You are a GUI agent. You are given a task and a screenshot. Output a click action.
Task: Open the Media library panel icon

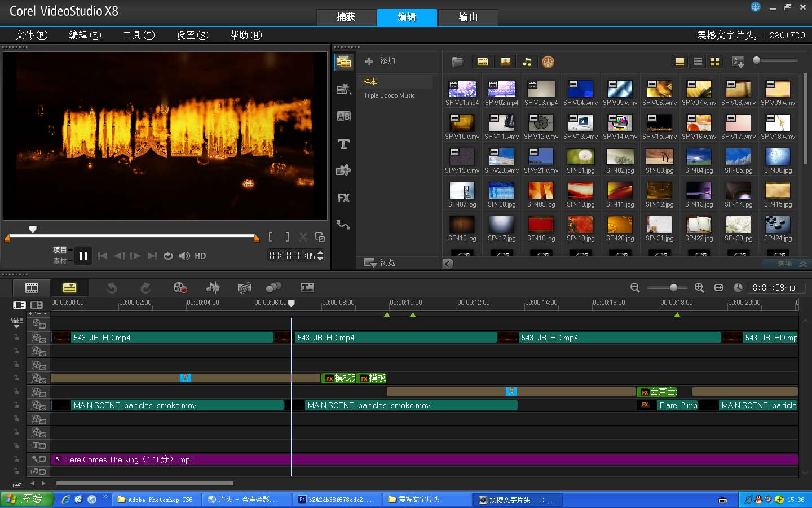point(344,62)
